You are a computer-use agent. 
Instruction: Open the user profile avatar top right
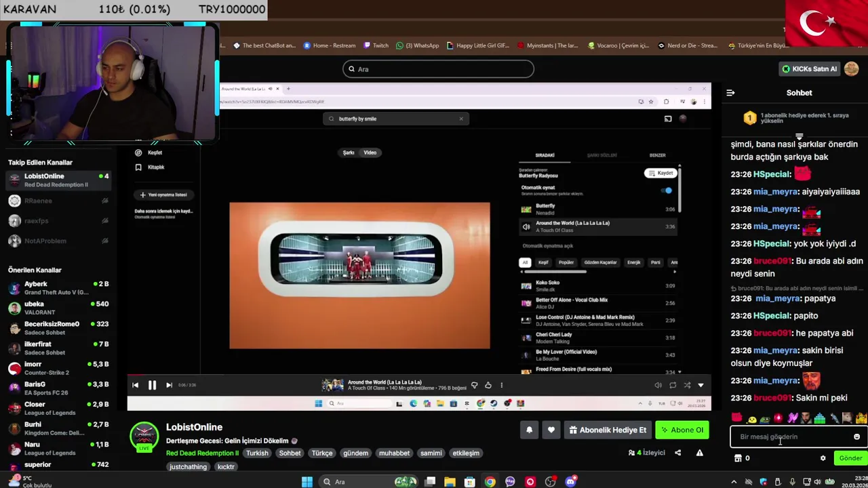pyautogui.click(x=852, y=69)
